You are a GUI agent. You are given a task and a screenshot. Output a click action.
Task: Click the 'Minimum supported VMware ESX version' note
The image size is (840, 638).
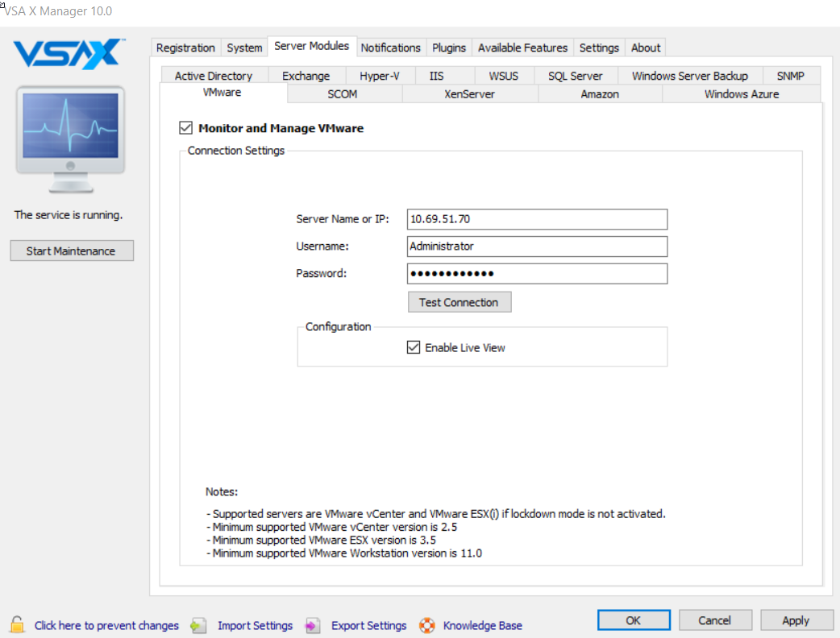pyautogui.click(x=321, y=540)
